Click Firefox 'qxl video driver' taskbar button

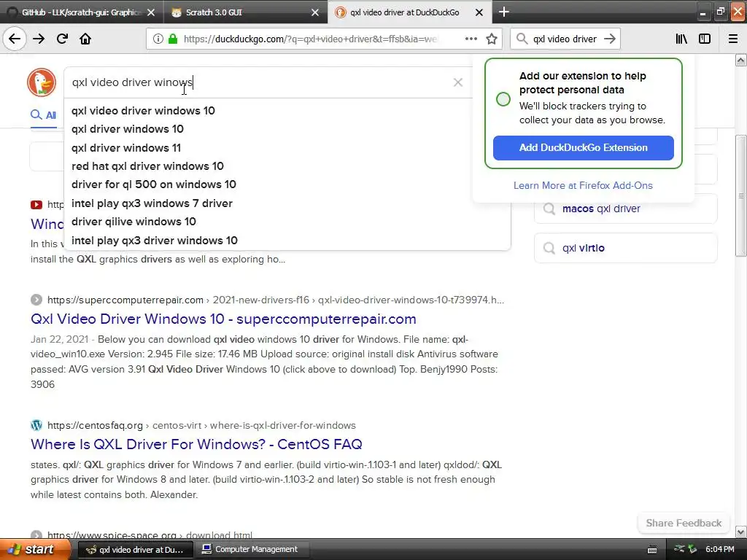pos(135,550)
